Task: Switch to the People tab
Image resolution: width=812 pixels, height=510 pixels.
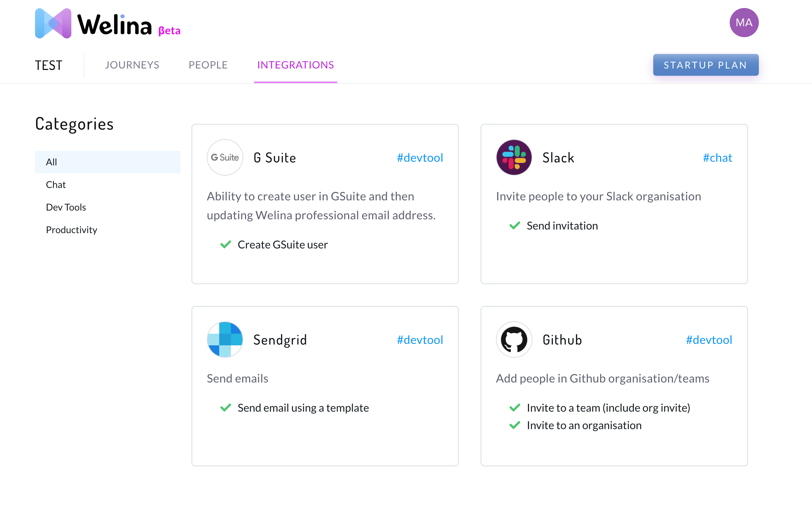Action: [208, 65]
